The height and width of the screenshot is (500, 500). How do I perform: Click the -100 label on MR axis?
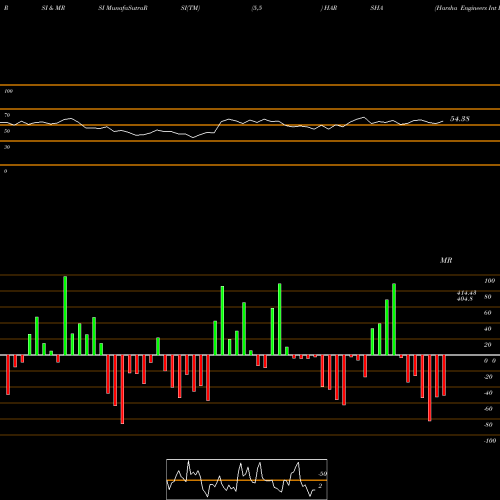[x=490, y=441]
